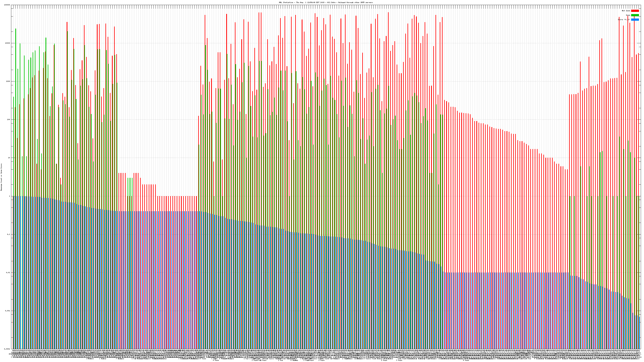Screen dimensions: 644x362
Task: Click the 0.001 y-axis tick label
Action: click(x=8, y=311)
